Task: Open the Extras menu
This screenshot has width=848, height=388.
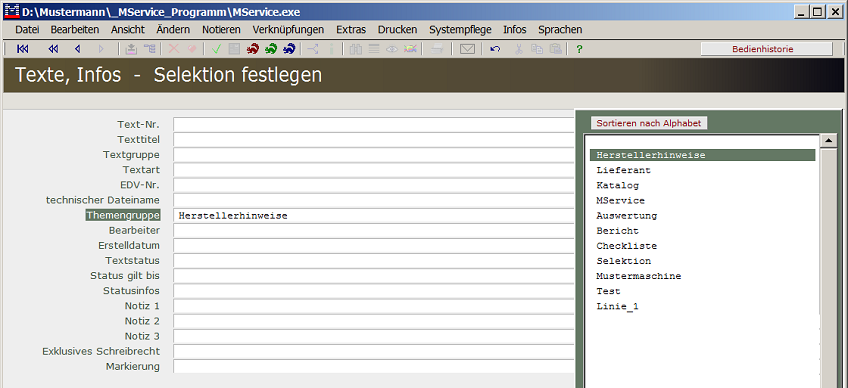Action: coord(351,30)
